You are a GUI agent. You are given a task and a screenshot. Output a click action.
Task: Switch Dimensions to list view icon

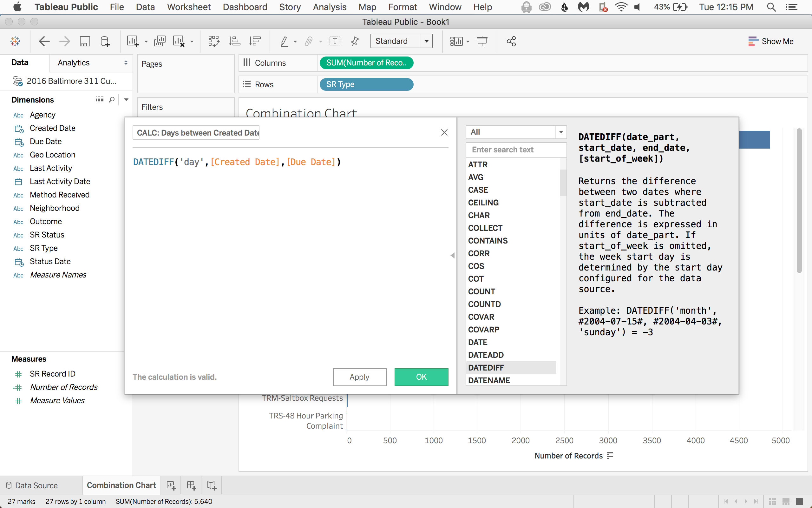pyautogui.click(x=99, y=99)
